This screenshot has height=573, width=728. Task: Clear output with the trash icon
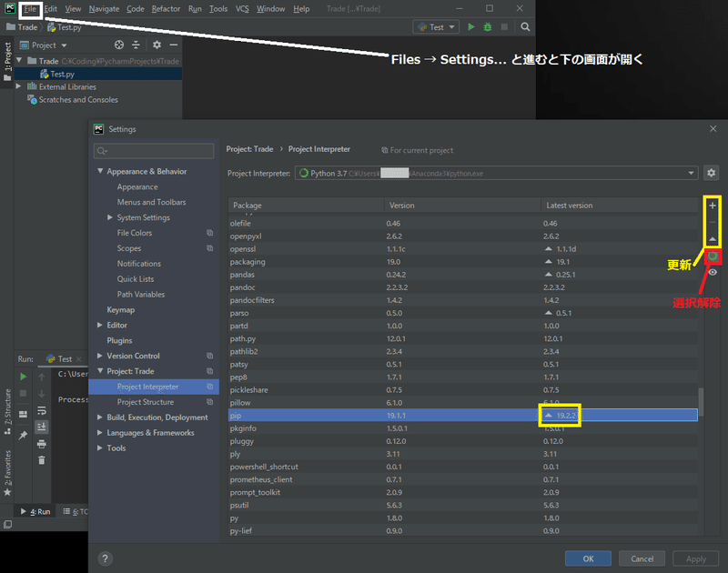41,460
